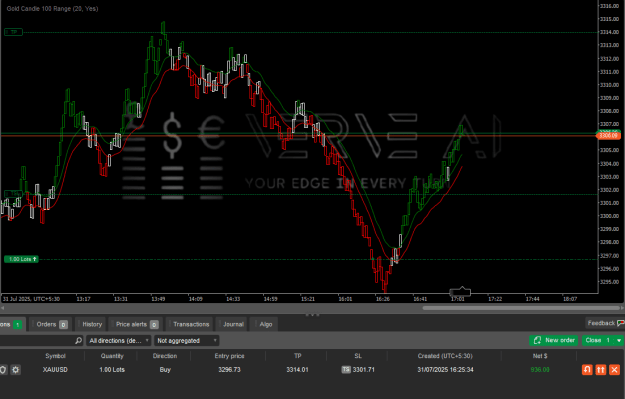
Task: Click the TS trailing stop badge
Action: coord(346,370)
